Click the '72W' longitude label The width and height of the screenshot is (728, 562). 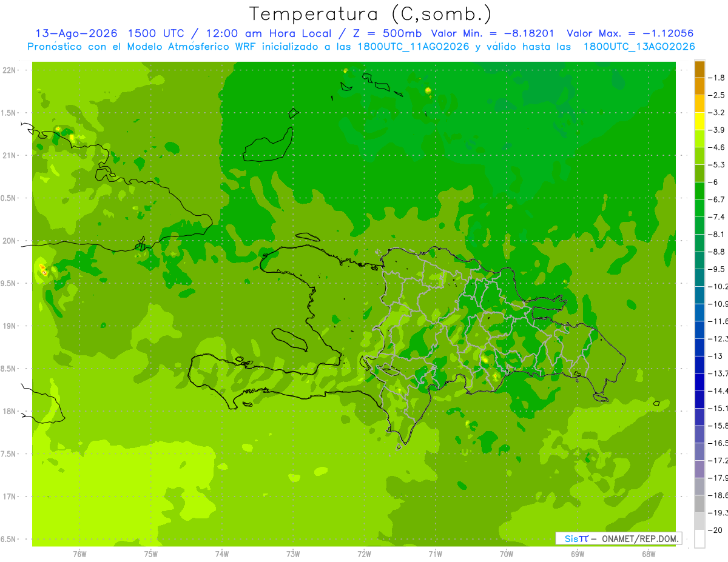point(364,554)
